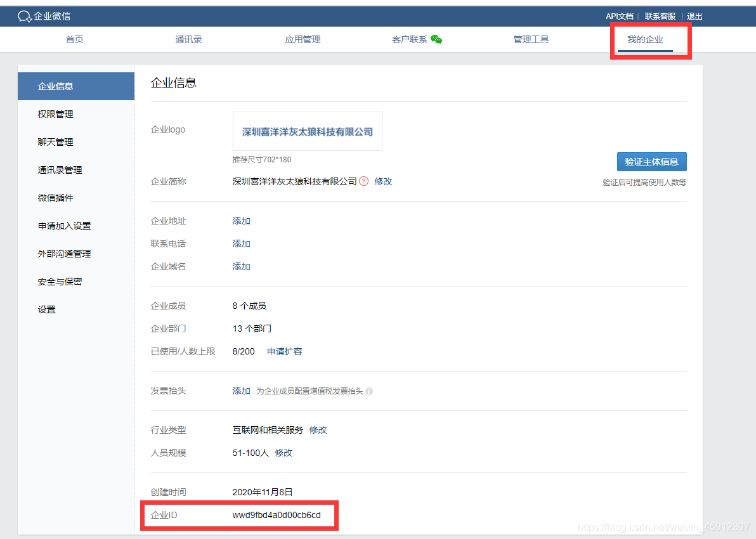Viewport: 756px width, 539px height.
Task: Click the info icon beside 发票抬头 hint
Action: (x=369, y=391)
